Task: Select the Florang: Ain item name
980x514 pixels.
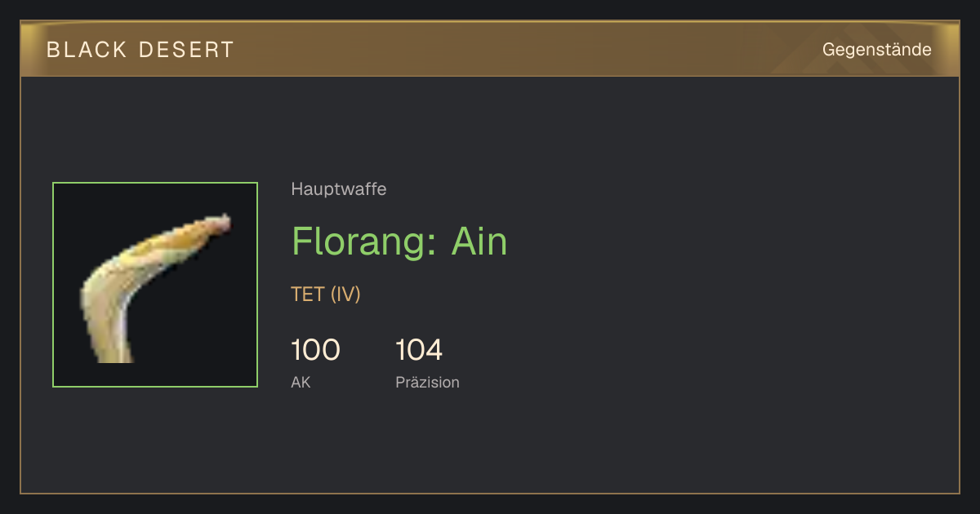Action: 399,241
